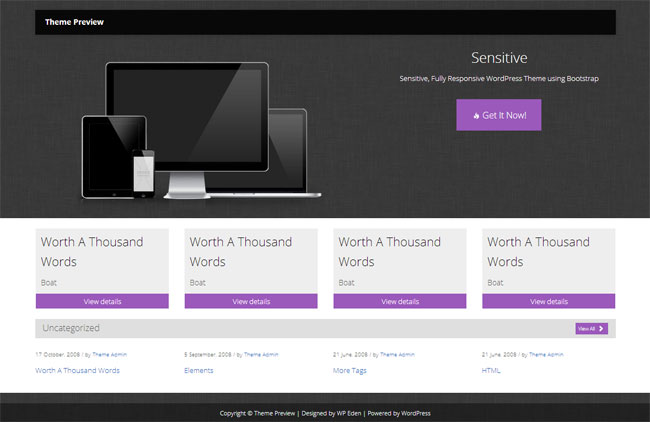
Task: Click the 5 September, 2008 date text
Action: [208, 354]
